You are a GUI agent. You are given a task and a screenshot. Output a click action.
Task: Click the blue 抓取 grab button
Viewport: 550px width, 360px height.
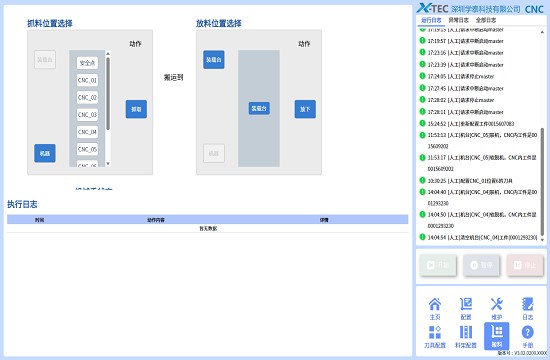[136, 109]
